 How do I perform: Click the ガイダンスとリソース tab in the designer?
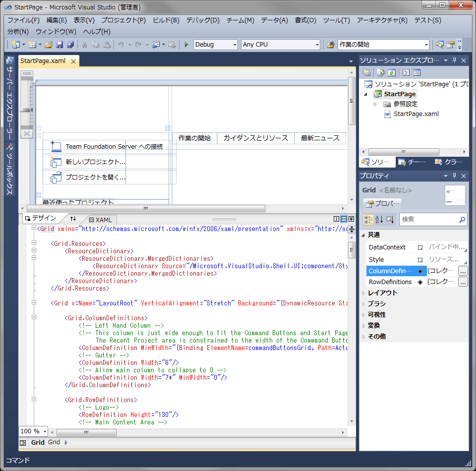256,138
